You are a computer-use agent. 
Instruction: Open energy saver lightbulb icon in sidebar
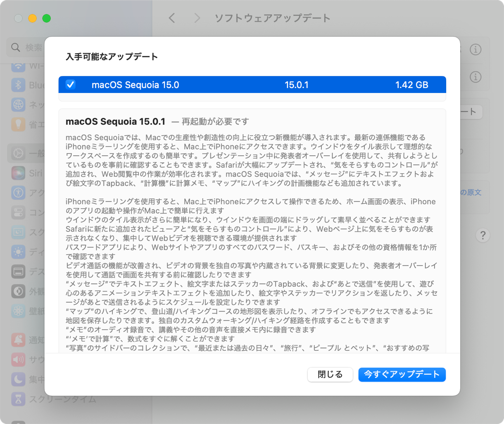tap(18, 124)
